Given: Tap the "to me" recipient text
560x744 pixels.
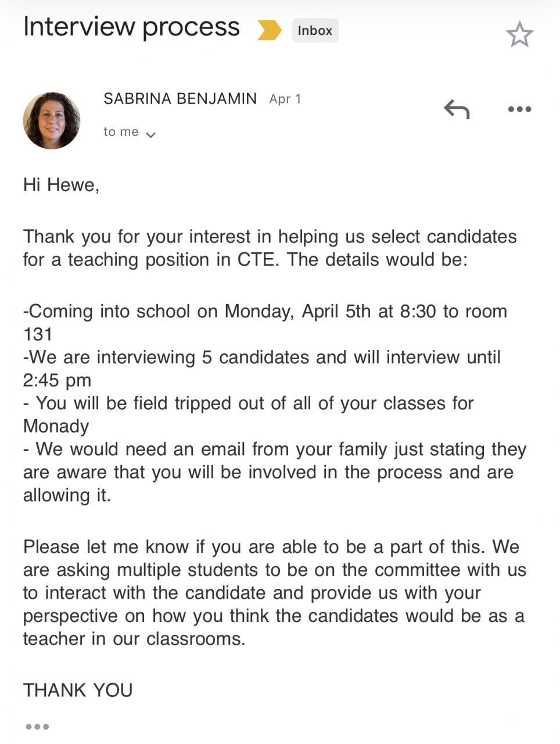Looking at the screenshot, I should (x=121, y=132).
